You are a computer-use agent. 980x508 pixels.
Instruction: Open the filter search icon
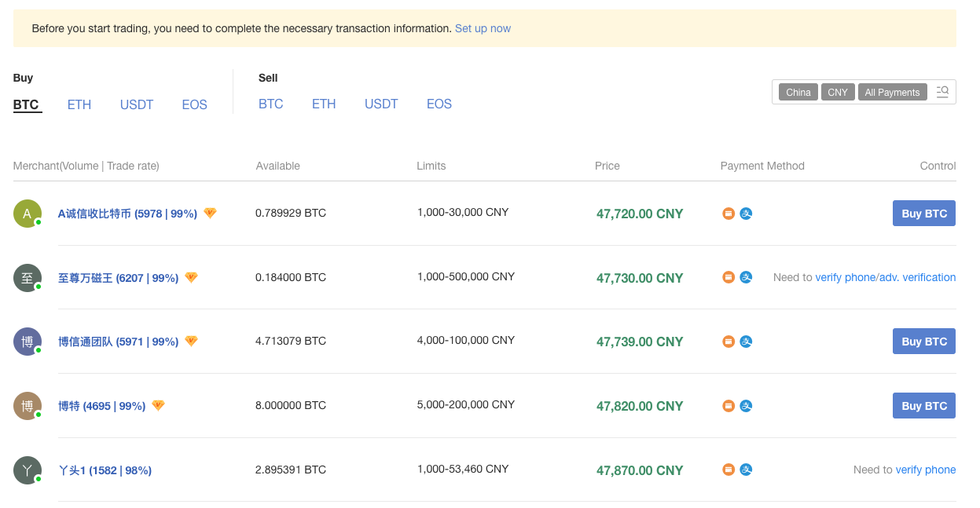click(x=942, y=92)
